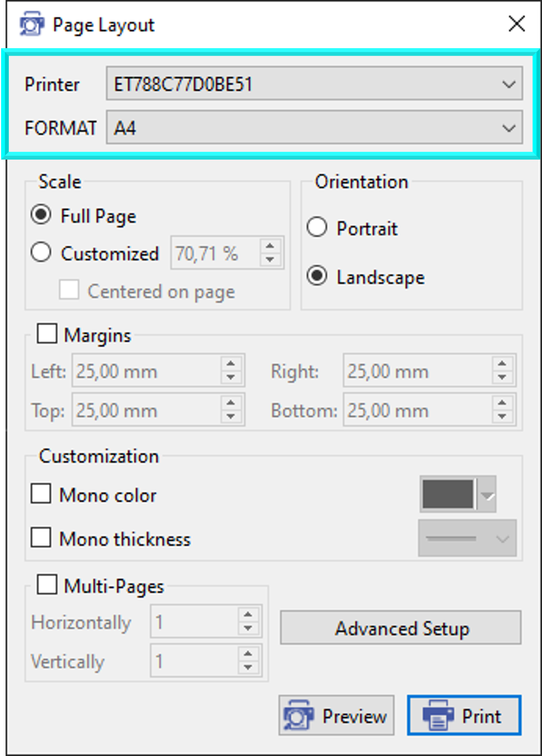
Task: Enable Mono thickness option
Action: (x=41, y=538)
